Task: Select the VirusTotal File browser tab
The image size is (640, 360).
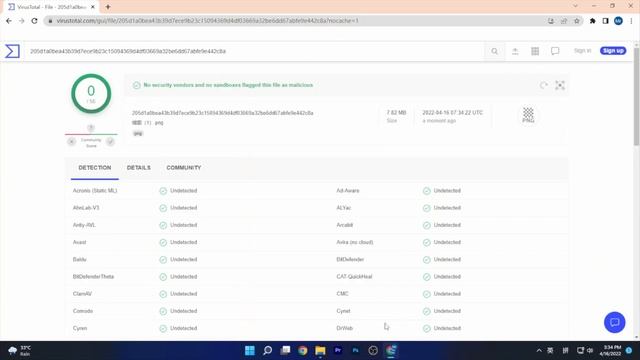Action: (51, 7)
